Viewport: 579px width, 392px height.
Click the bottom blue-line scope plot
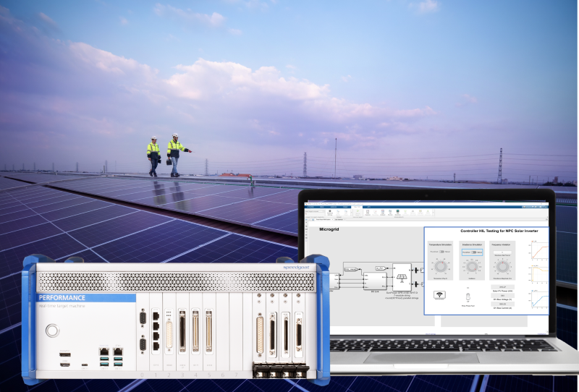coord(540,299)
